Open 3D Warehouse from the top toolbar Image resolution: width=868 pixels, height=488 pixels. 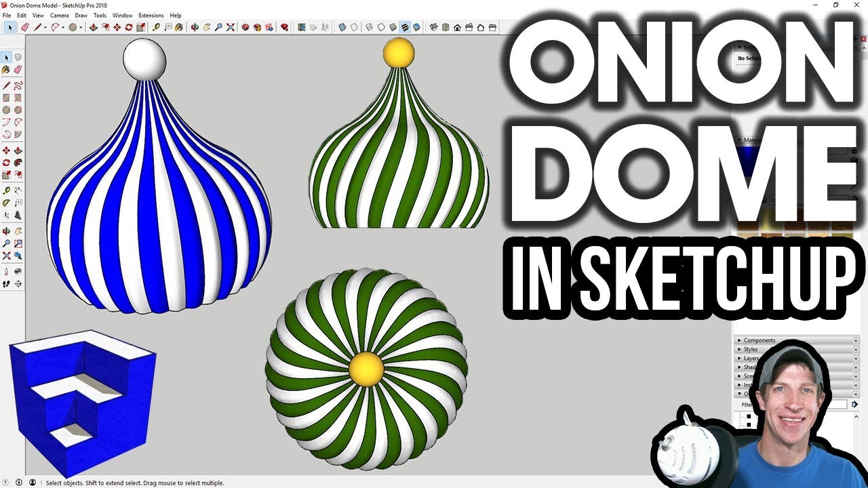click(x=245, y=27)
